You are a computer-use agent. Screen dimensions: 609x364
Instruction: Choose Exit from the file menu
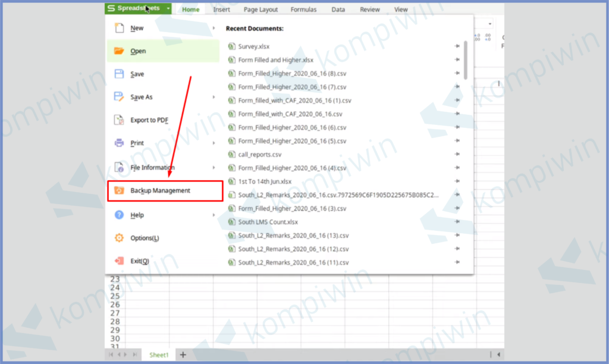pyautogui.click(x=139, y=261)
